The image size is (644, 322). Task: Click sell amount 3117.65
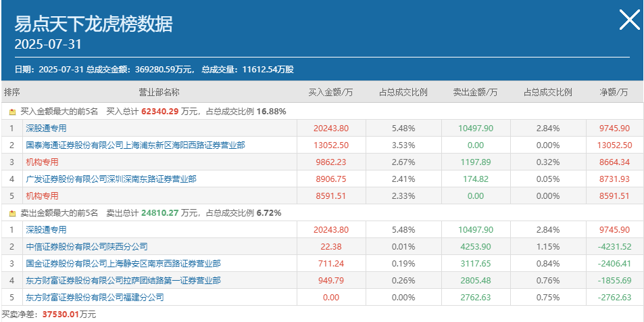pyautogui.click(x=476, y=264)
